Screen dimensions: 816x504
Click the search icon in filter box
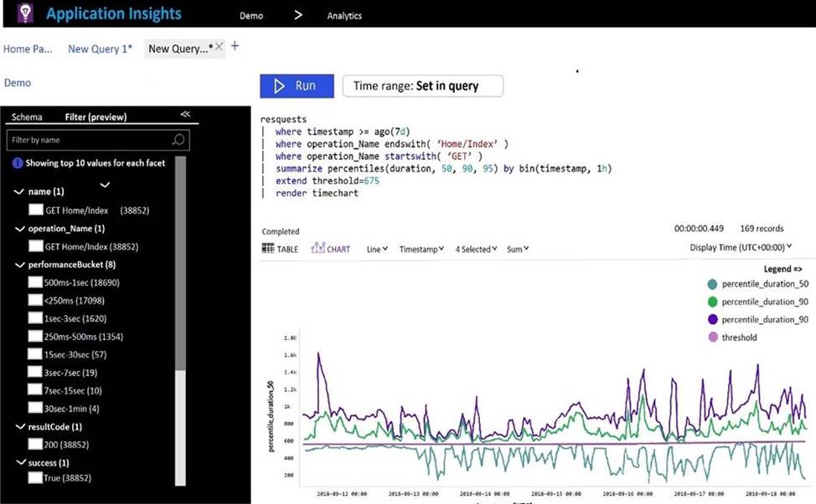coord(178,140)
